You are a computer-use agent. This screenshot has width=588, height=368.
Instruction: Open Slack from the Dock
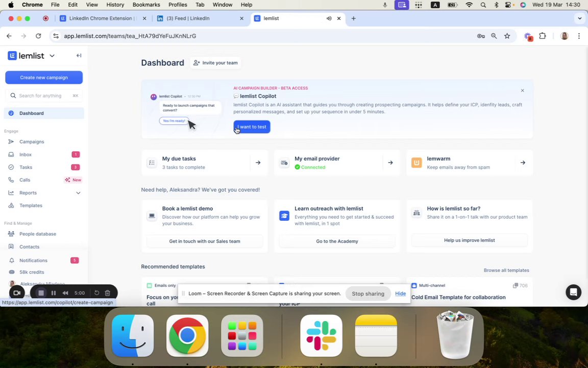pyautogui.click(x=322, y=335)
